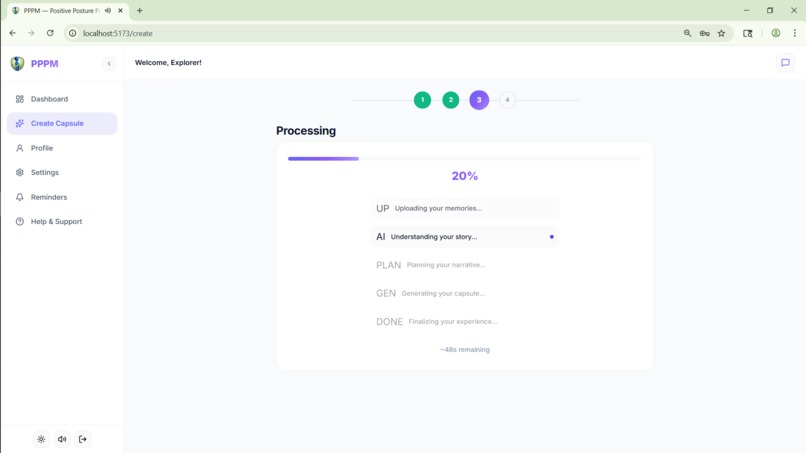Open a new browser tab
The height and width of the screenshot is (453, 806).
click(139, 10)
